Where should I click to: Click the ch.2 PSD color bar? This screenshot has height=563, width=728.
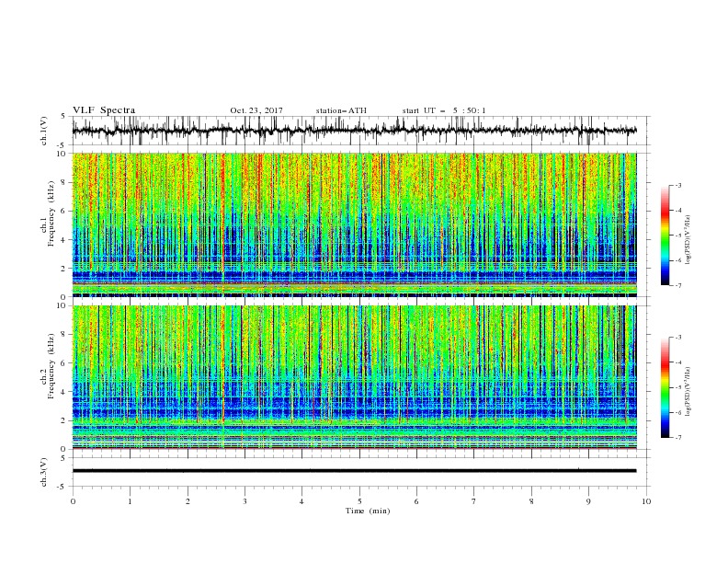tap(665, 387)
